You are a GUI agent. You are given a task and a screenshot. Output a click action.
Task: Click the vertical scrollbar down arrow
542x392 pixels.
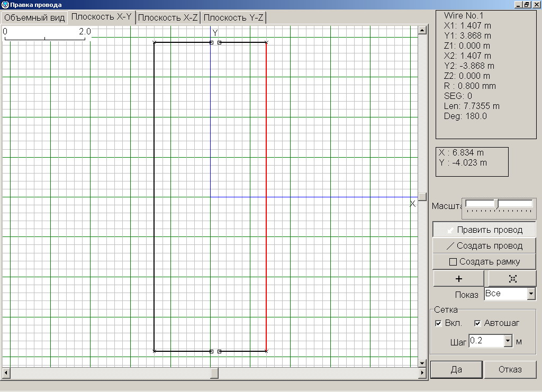coord(422,363)
